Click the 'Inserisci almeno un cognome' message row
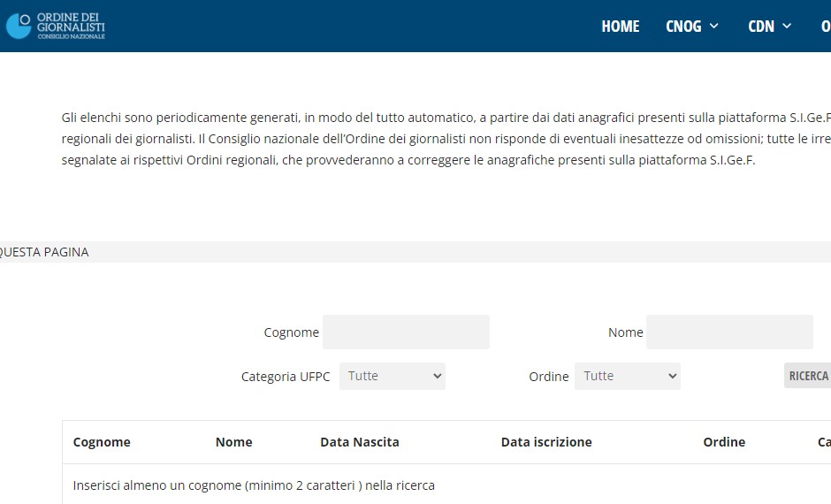The width and height of the screenshot is (831, 504). point(254,485)
